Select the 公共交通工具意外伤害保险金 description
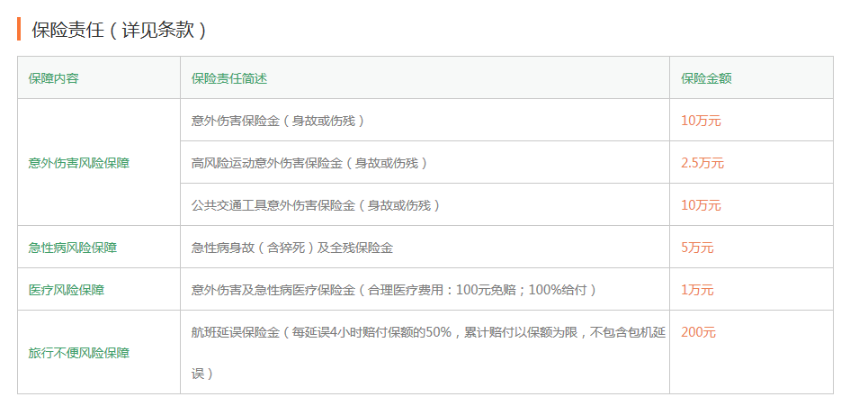Image resolution: width=868 pixels, height=406 pixels. point(316,205)
